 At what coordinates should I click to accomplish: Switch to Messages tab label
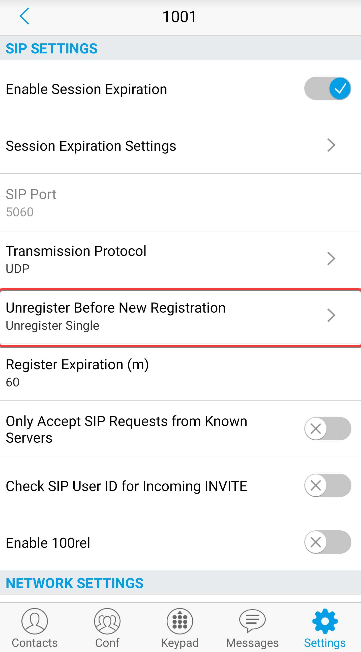pos(252,643)
